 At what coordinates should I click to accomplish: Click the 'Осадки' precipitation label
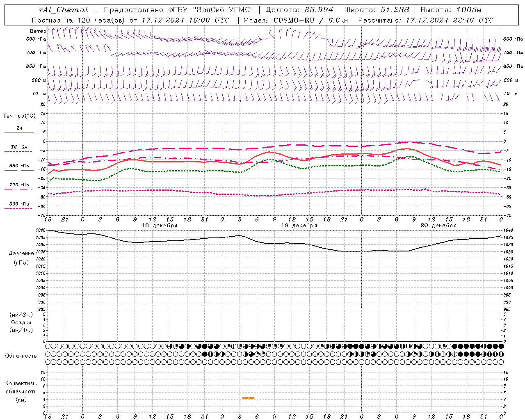coord(21,322)
